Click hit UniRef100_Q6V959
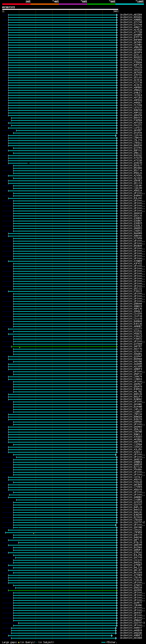The image size is (146, 644). click(131, 50)
